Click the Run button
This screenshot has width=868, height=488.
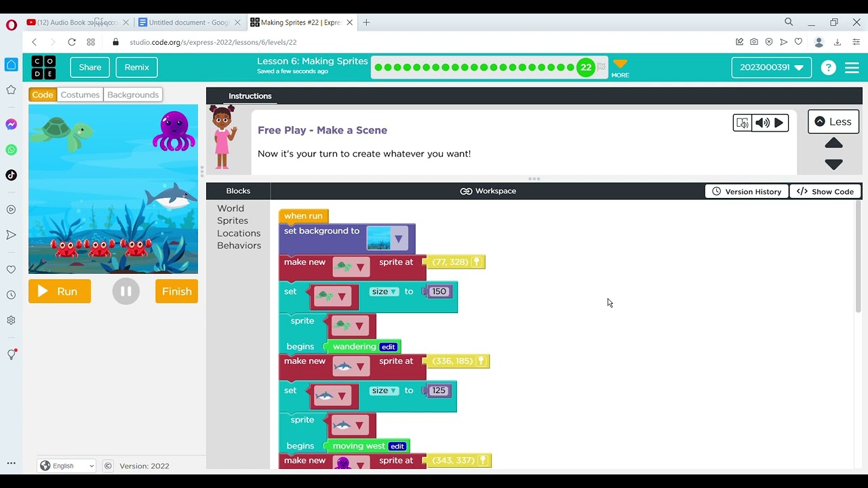coord(60,291)
